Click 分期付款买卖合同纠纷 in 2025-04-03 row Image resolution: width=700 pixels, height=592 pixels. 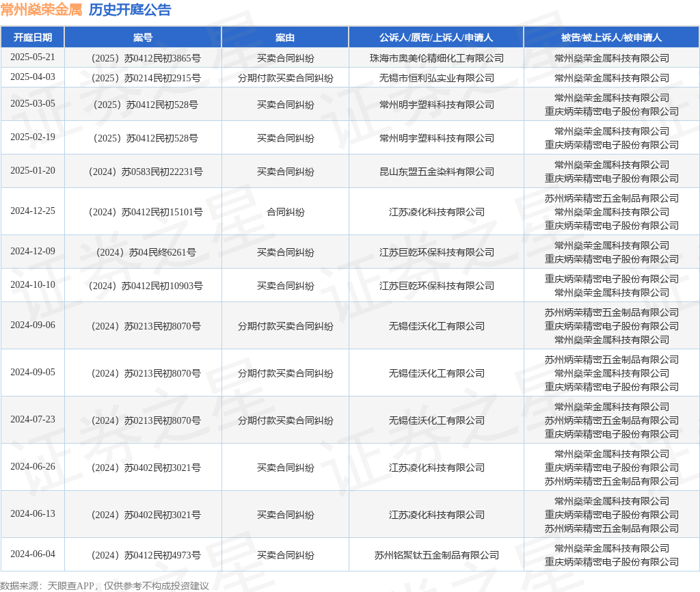[285, 78]
